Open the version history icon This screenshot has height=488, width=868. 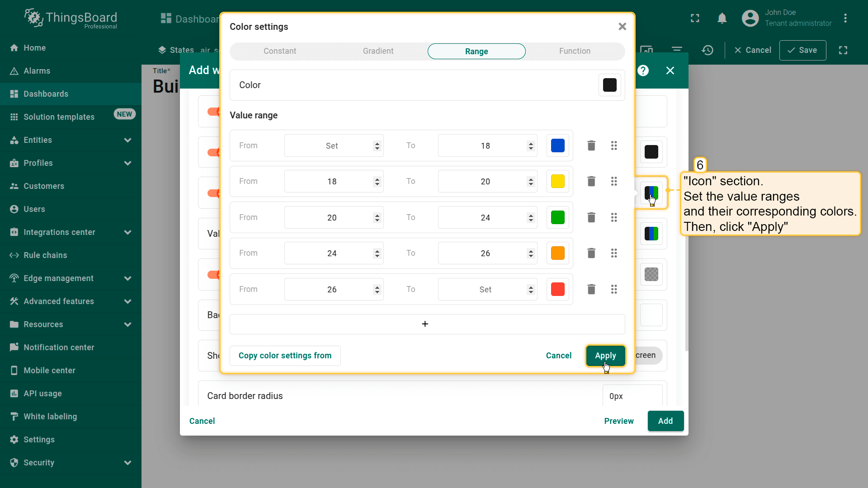click(708, 50)
